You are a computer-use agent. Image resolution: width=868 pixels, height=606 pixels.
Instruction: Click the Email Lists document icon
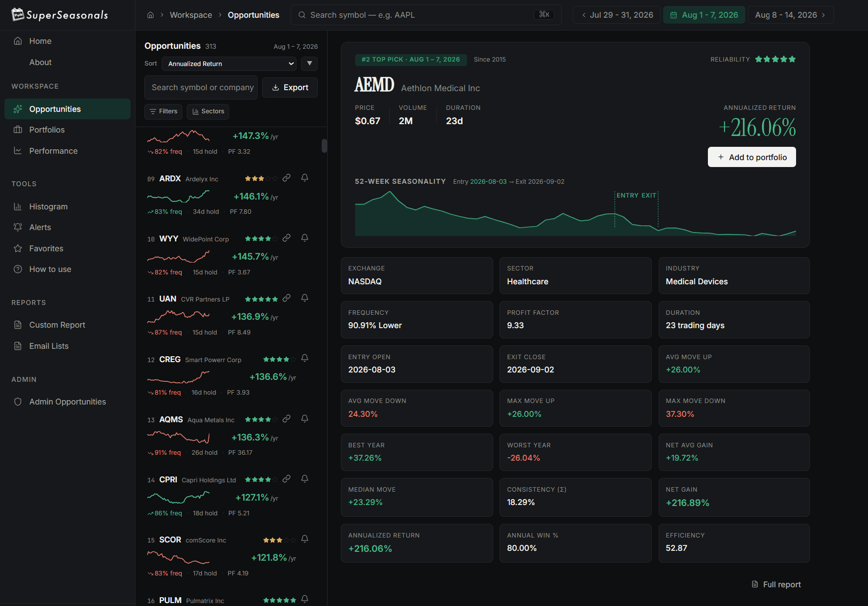click(18, 346)
